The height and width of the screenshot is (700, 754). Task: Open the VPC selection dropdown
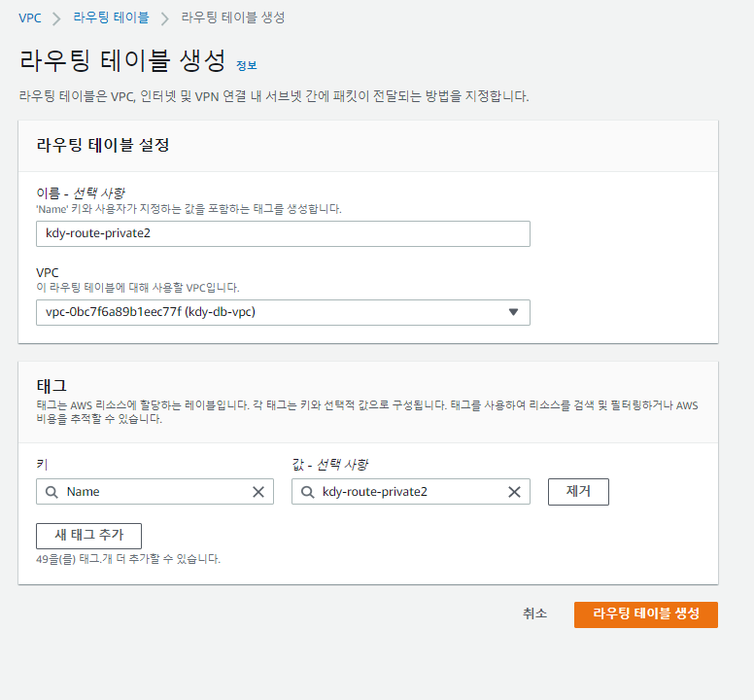283,313
